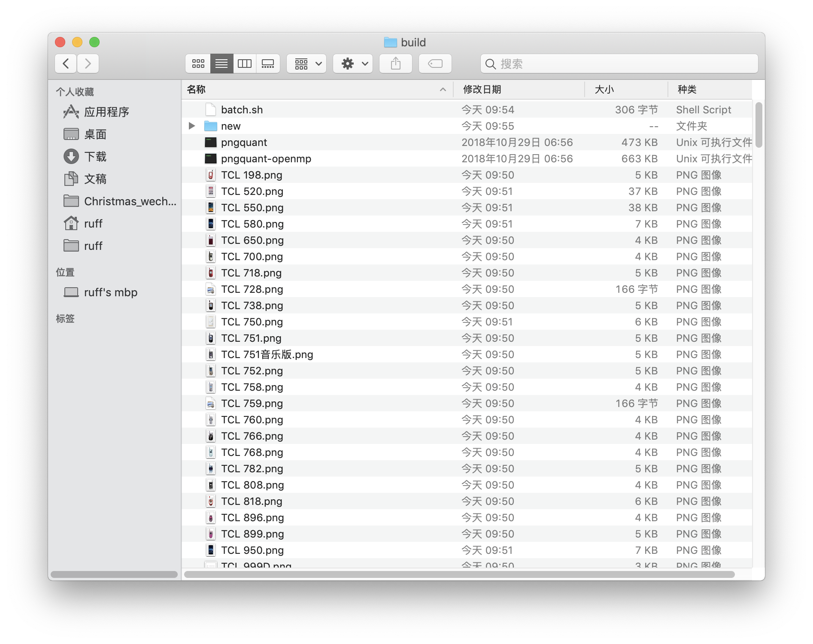Click the Tags icon in toolbar
Image resolution: width=813 pixels, height=644 pixels.
click(x=435, y=63)
